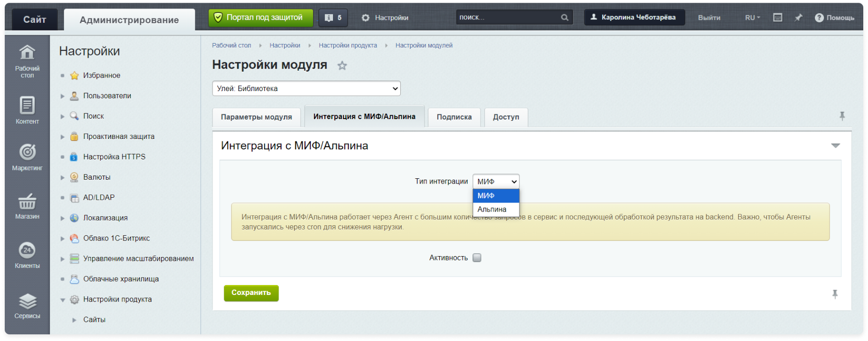Click the search magnifier icon
Screen dimensions: 868x341
click(564, 18)
